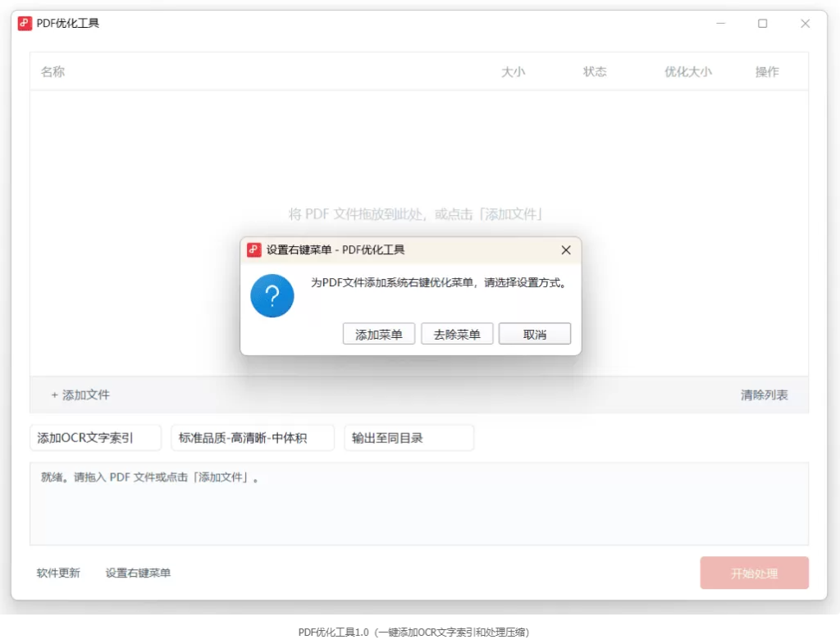Image resolution: width=840 pixels, height=644 pixels.
Task: Click 清除列表 to clear file list
Action: [764, 395]
